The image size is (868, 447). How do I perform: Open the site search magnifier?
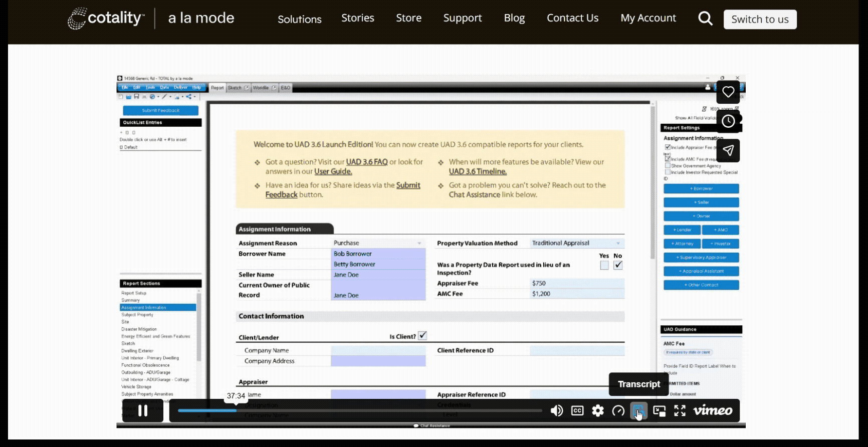(x=705, y=19)
